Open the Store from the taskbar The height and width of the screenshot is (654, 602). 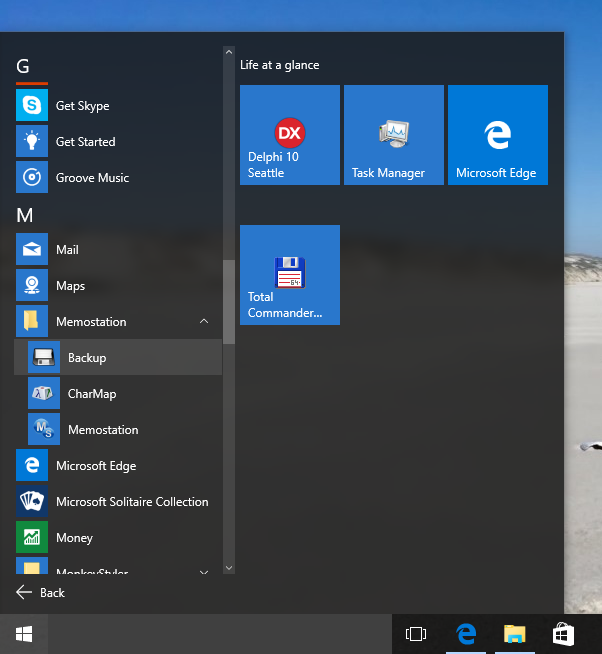pyautogui.click(x=563, y=634)
